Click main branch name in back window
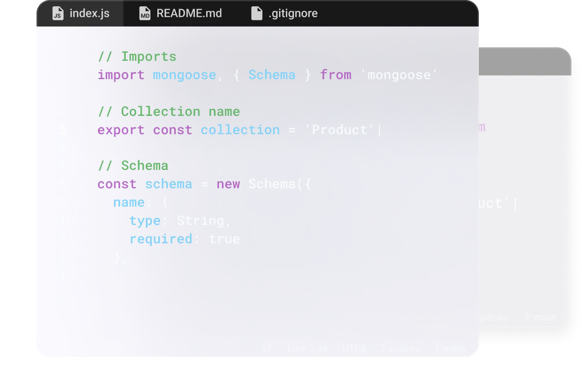 (545, 318)
